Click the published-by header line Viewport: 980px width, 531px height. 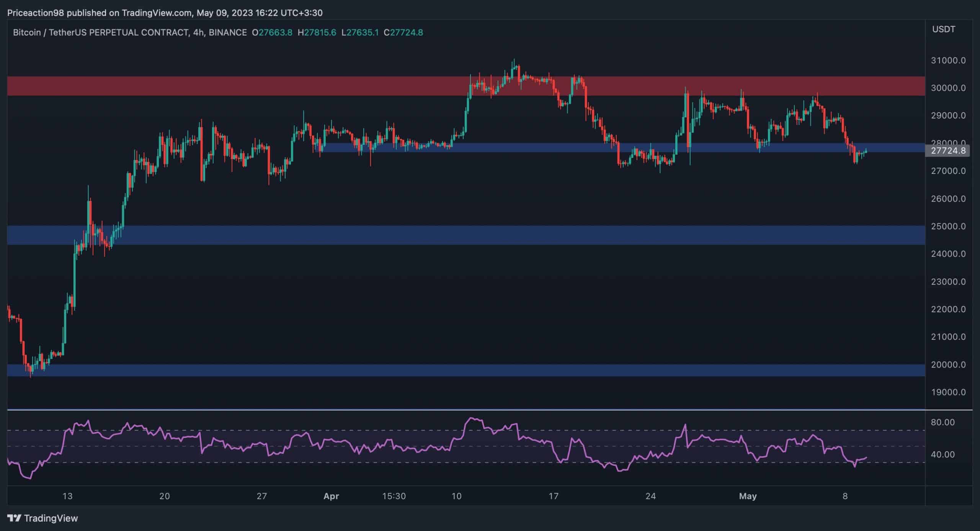click(165, 13)
